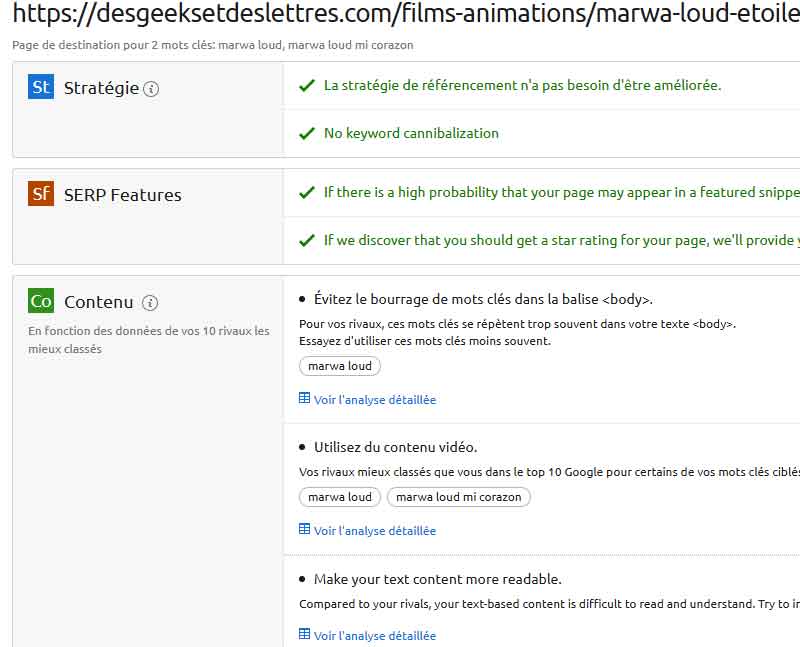Click the star rating discovery message
This screenshot has width=800, height=647.
coord(562,240)
